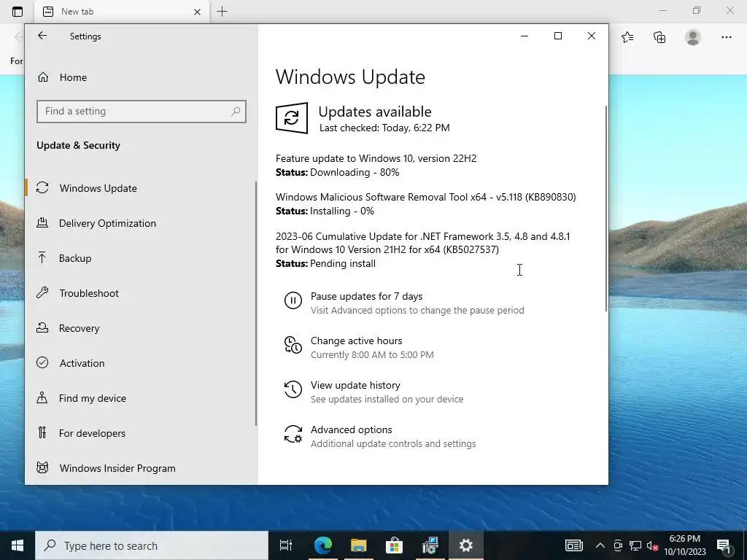Open a new tab with plus button in Edge
Viewport: 747px width, 560px height.
222,12
